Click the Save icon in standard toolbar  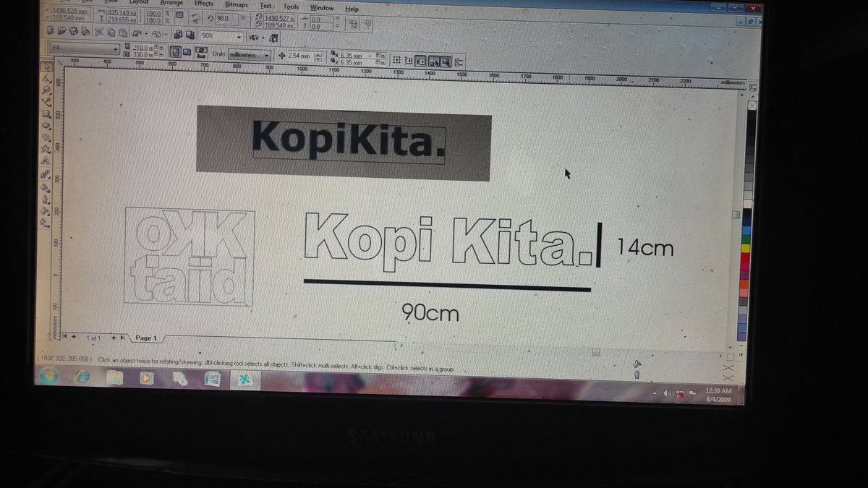[x=74, y=31]
